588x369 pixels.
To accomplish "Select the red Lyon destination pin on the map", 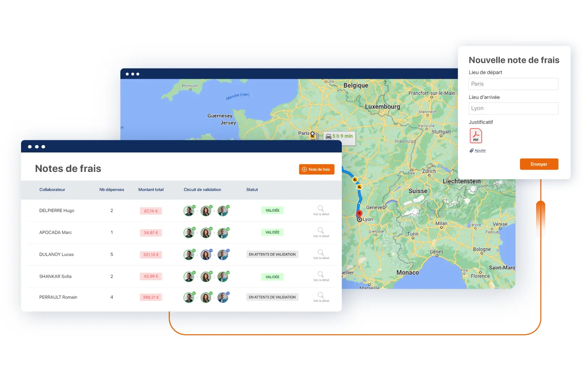I will [x=359, y=214].
